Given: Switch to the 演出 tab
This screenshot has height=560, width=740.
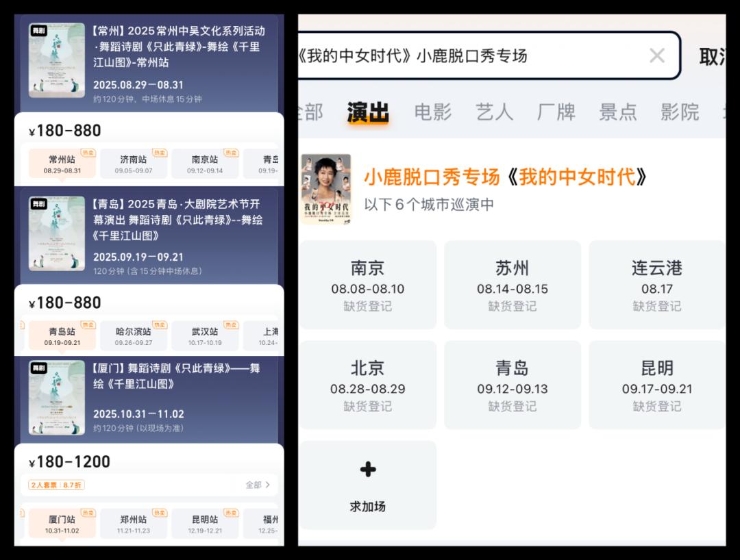Looking at the screenshot, I should [x=368, y=112].
